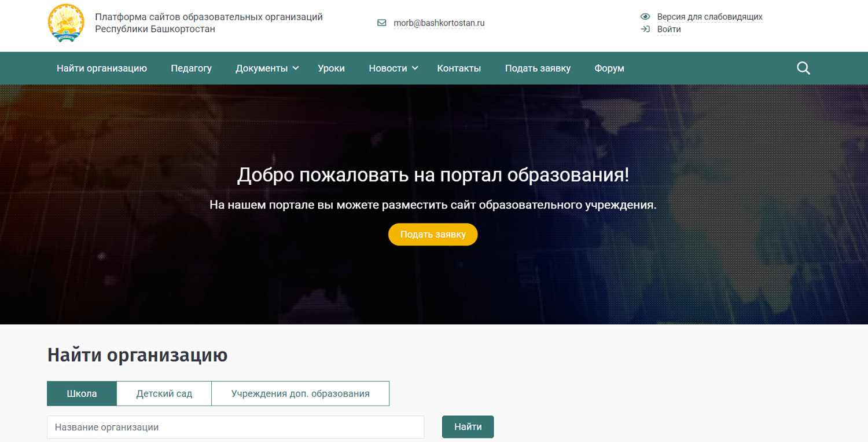Click the envelope icon beside the email
The width and height of the screenshot is (868, 442).
[381, 23]
